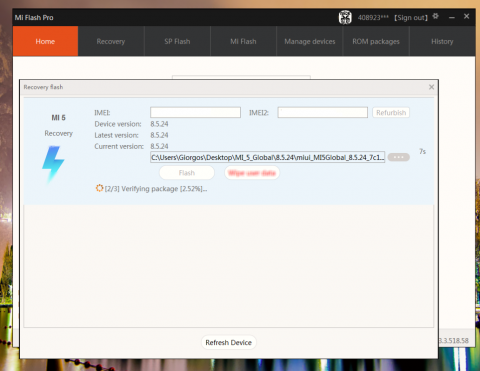480x371 pixels.
Task: Open the SP Flash tab
Action: pos(177,41)
